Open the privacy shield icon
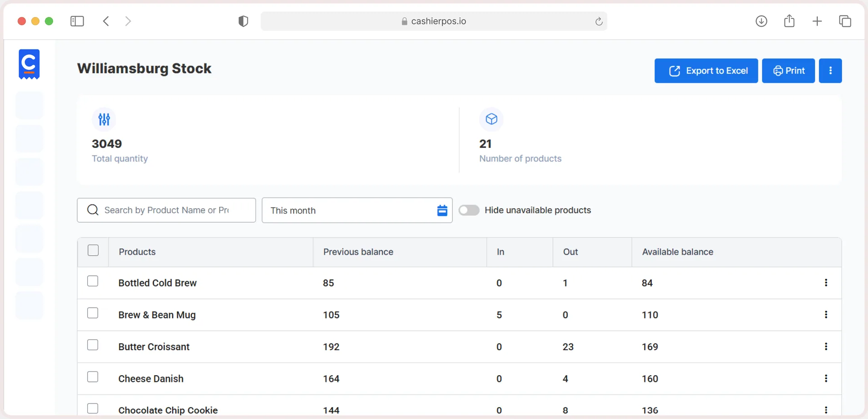 tap(243, 21)
